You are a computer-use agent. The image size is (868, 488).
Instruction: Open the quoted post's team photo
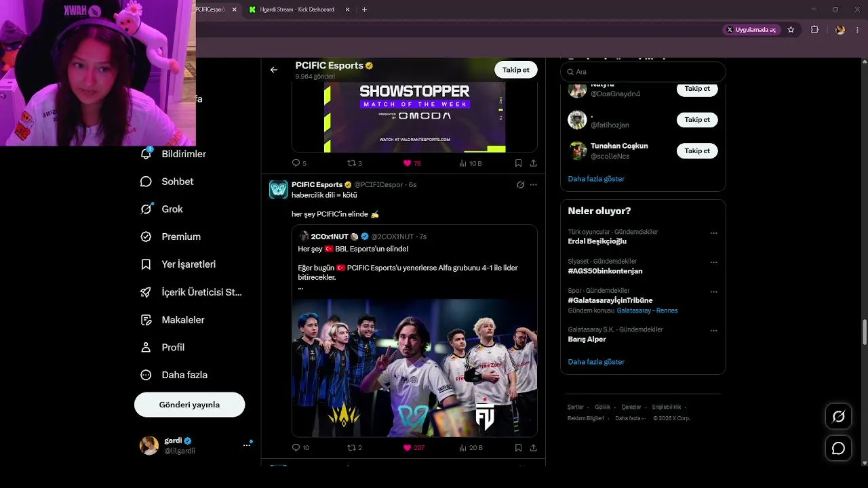(x=414, y=368)
